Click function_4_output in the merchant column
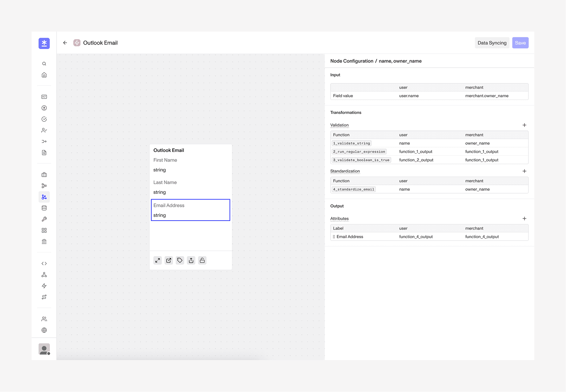 click(482, 237)
